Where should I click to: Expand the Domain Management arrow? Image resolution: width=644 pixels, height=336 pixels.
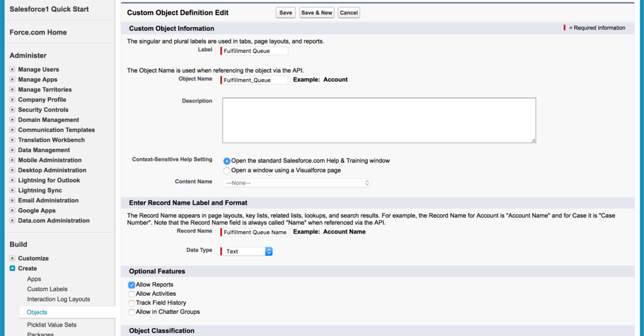pyautogui.click(x=13, y=120)
